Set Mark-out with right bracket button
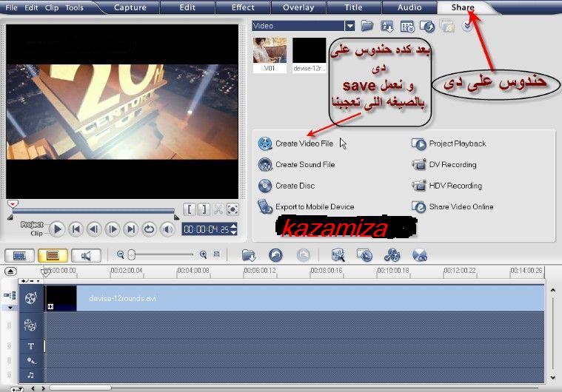This screenshot has width=562, height=392. tap(204, 209)
